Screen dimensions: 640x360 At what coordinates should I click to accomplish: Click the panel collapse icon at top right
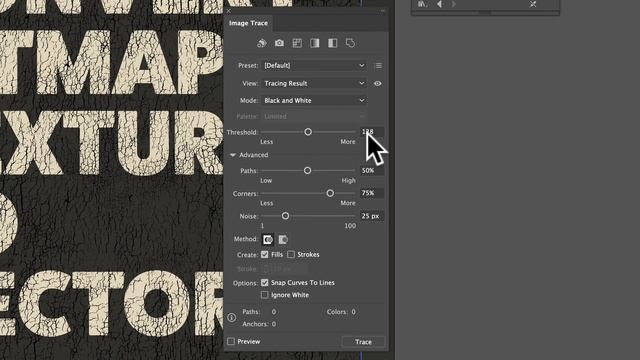click(382, 11)
